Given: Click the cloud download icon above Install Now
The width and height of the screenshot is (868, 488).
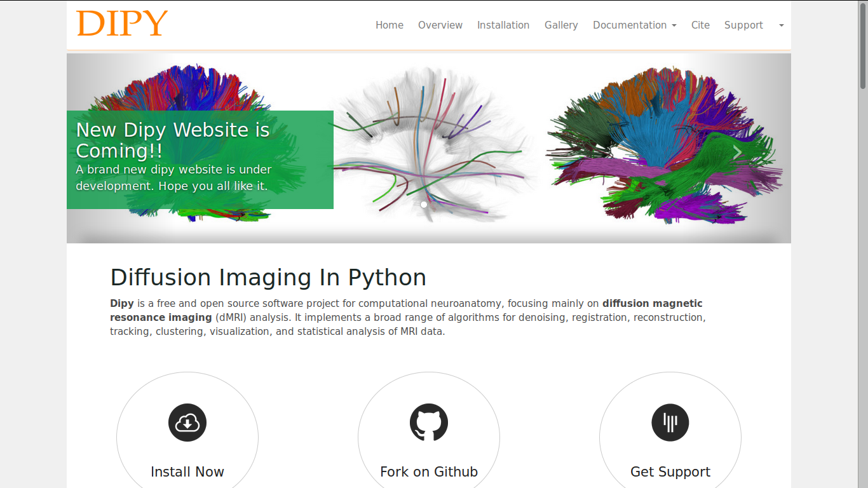Looking at the screenshot, I should [187, 423].
